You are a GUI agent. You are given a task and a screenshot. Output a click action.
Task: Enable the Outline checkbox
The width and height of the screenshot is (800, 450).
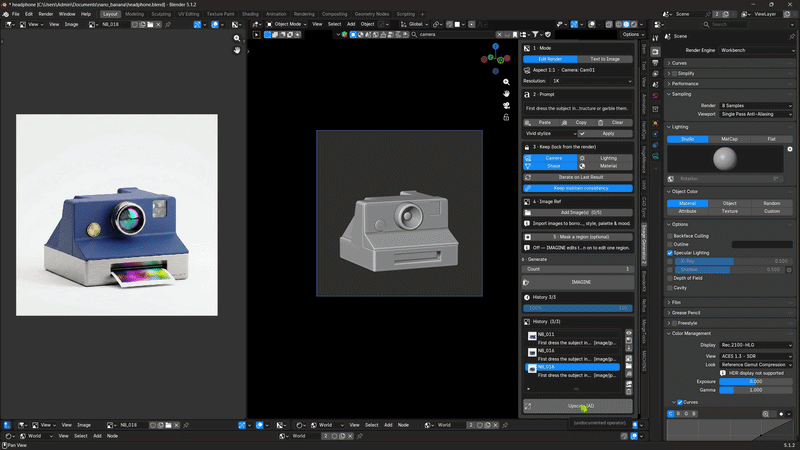[x=670, y=244]
